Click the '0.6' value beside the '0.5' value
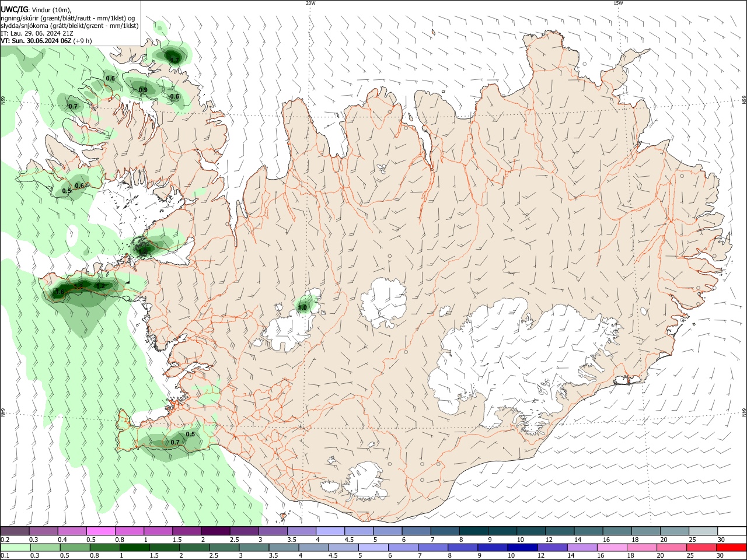747x560 pixels. tap(79, 185)
